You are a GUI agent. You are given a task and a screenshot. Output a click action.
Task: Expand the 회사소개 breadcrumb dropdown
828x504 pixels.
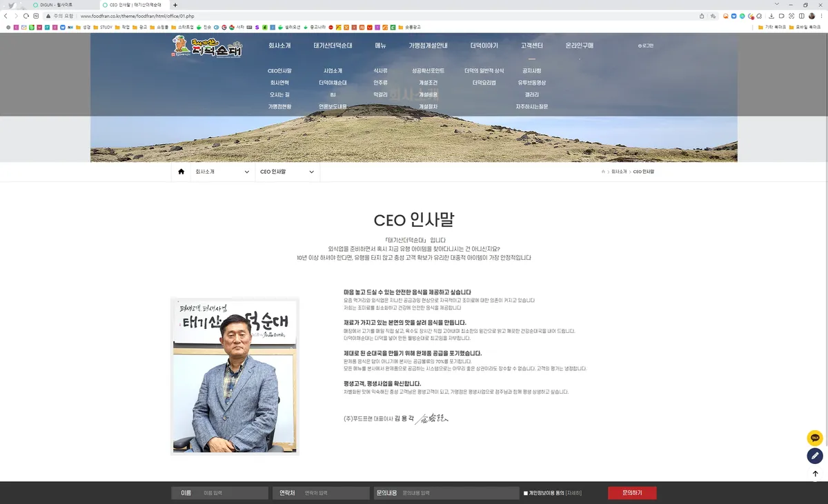(223, 172)
